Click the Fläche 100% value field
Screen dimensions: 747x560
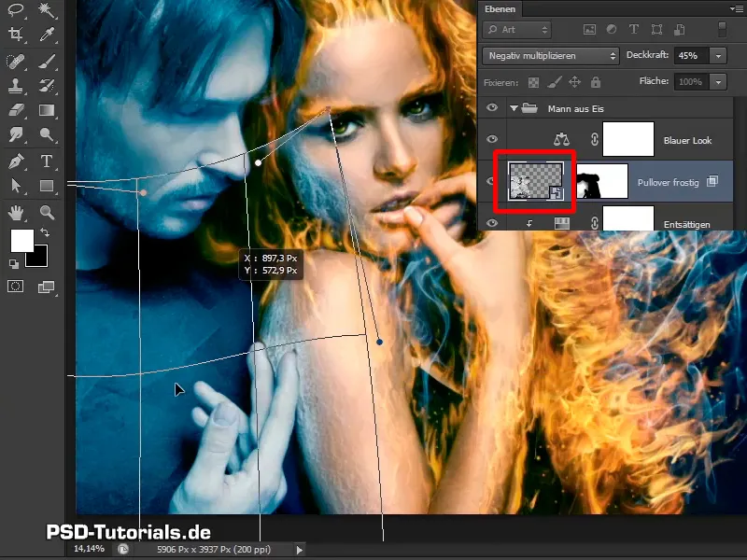[691, 82]
